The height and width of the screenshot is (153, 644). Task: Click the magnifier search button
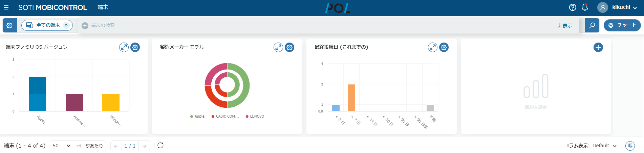(x=592, y=25)
